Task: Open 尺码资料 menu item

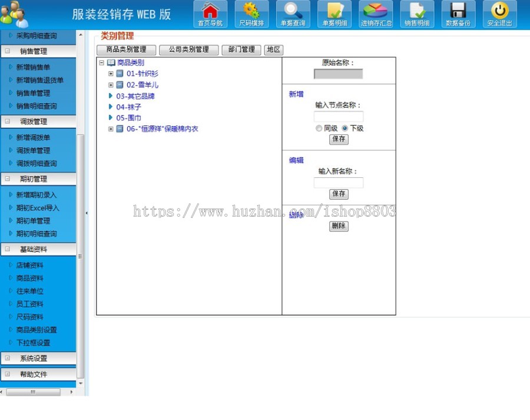Action: coord(30,317)
